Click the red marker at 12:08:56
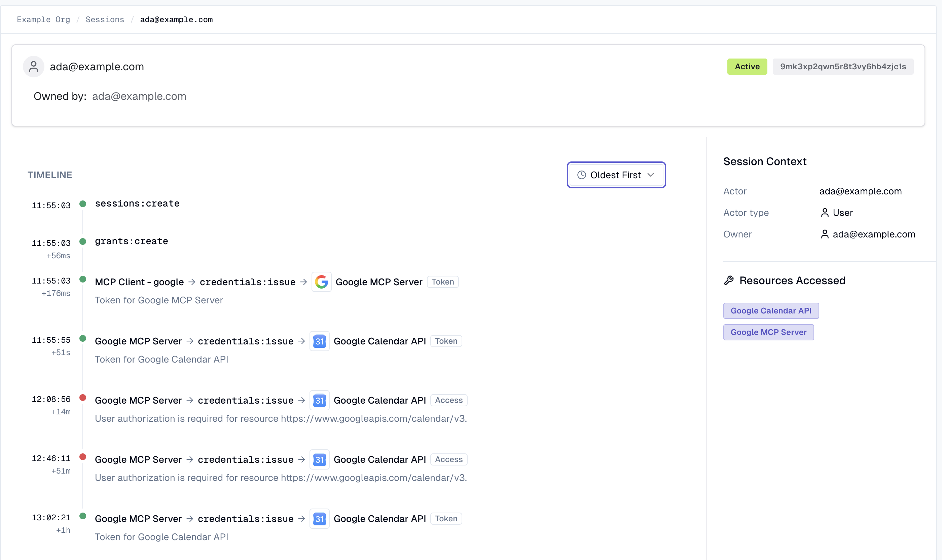Viewport: 942px width, 560px height. click(83, 398)
